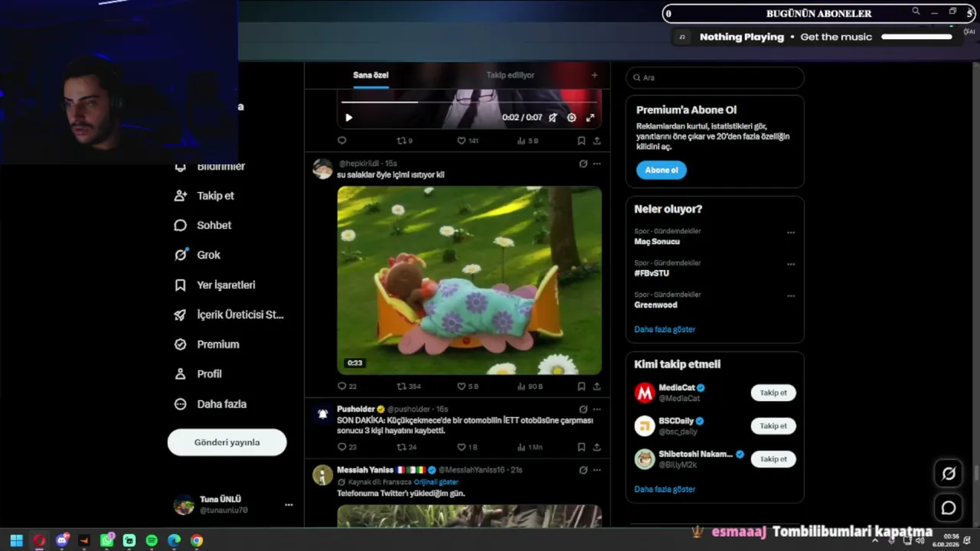Viewport: 980px width, 551px height.
Task: Follow BSCDaily with Takip et button
Action: [x=773, y=425]
